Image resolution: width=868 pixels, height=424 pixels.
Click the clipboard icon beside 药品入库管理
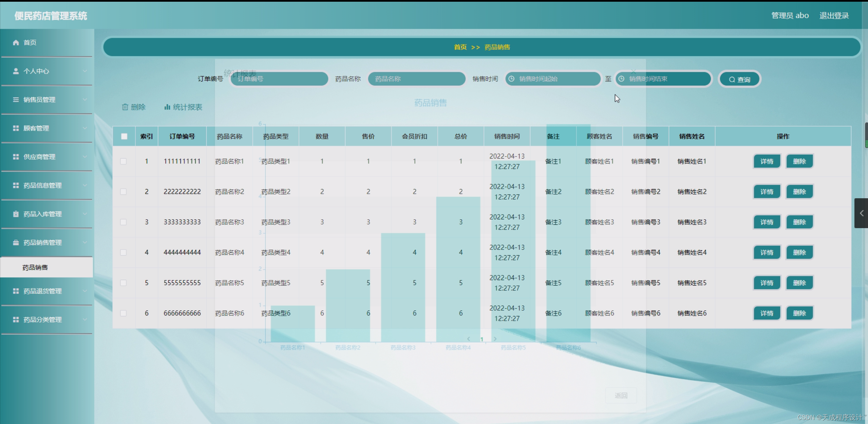tap(16, 214)
